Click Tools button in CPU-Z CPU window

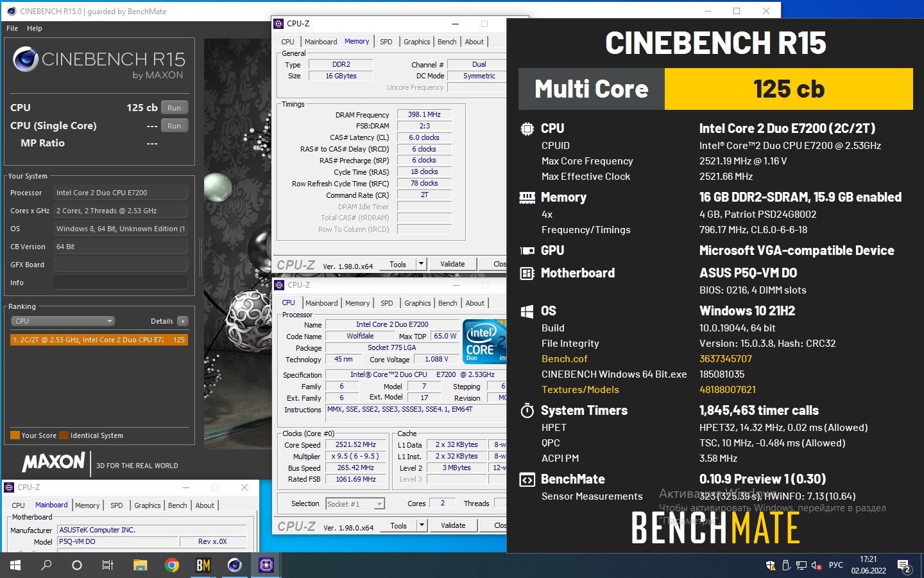point(398,525)
